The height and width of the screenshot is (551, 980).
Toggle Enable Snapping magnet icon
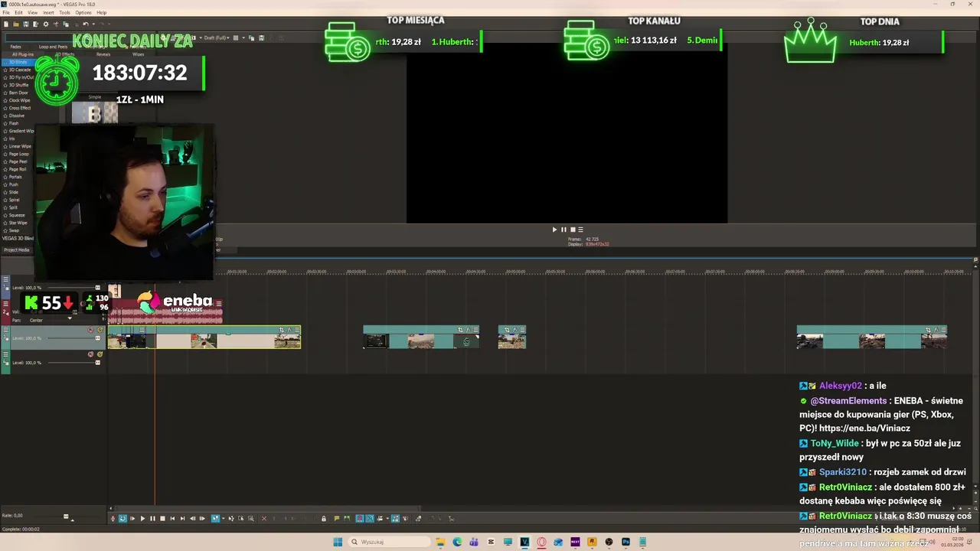click(x=360, y=518)
